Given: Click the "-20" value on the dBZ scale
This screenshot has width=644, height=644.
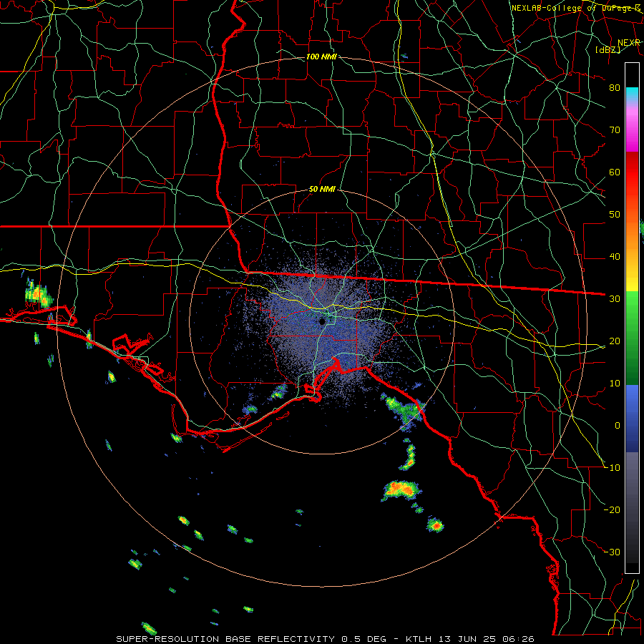Looking at the screenshot, I should point(612,509).
